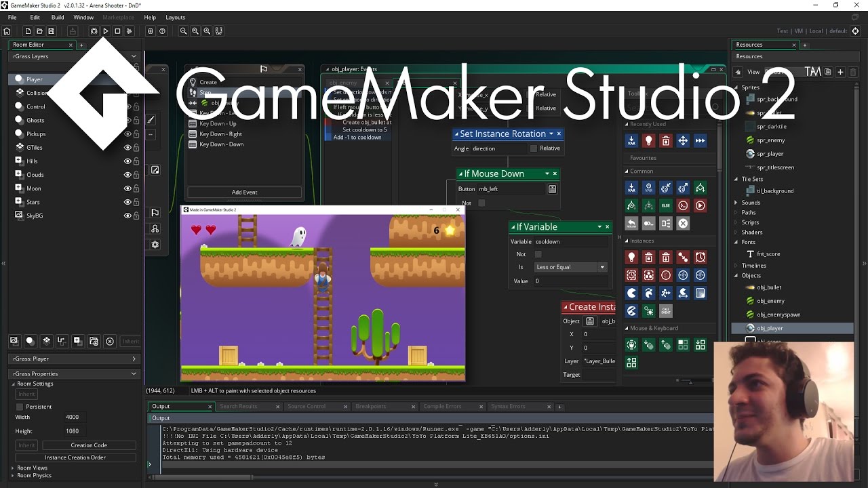This screenshot has width=868, height=488.
Task: Collapse the Instances action group
Action: pos(627,241)
